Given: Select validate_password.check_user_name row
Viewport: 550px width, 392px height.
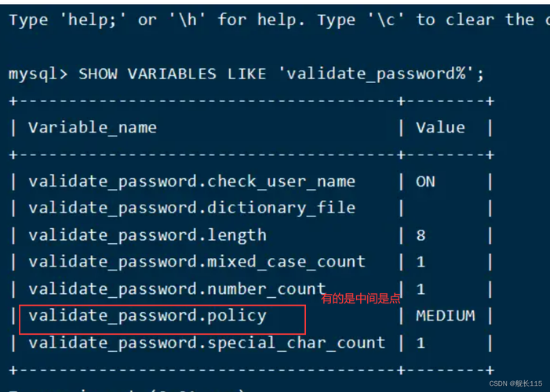Looking at the screenshot, I should [191, 181].
